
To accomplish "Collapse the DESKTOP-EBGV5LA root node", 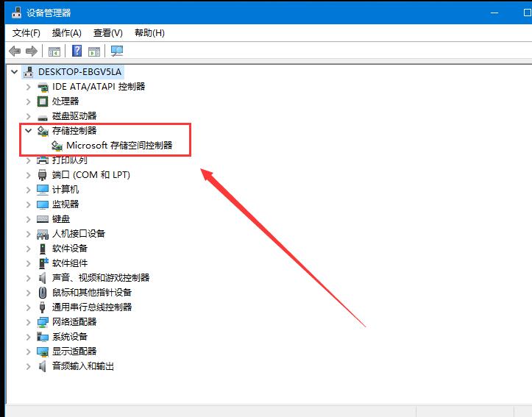I will coord(13,71).
